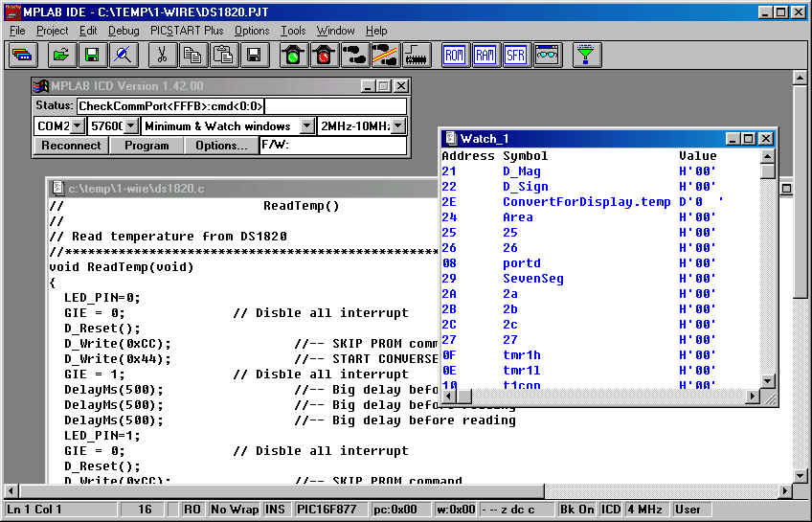Click Watch_1 horizontal scrollbar left arrow
The height and width of the screenshot is (522, 812).
tap(448, 397)
